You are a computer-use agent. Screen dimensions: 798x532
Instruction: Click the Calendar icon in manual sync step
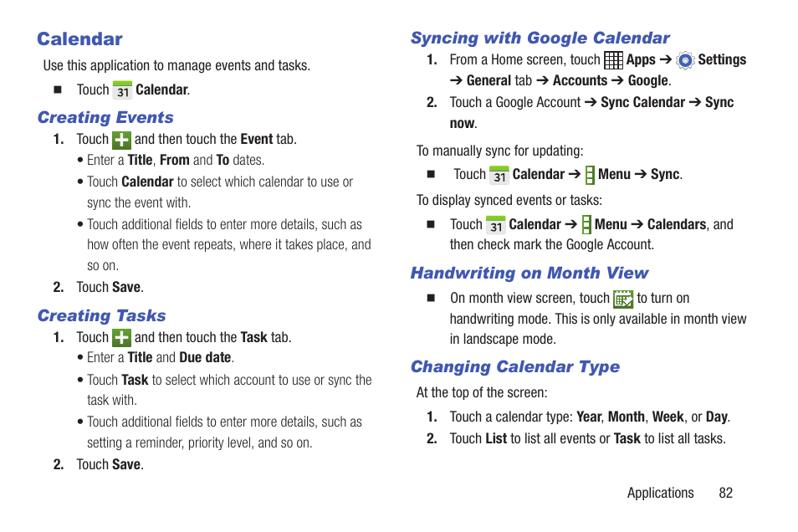pos(499,175)
